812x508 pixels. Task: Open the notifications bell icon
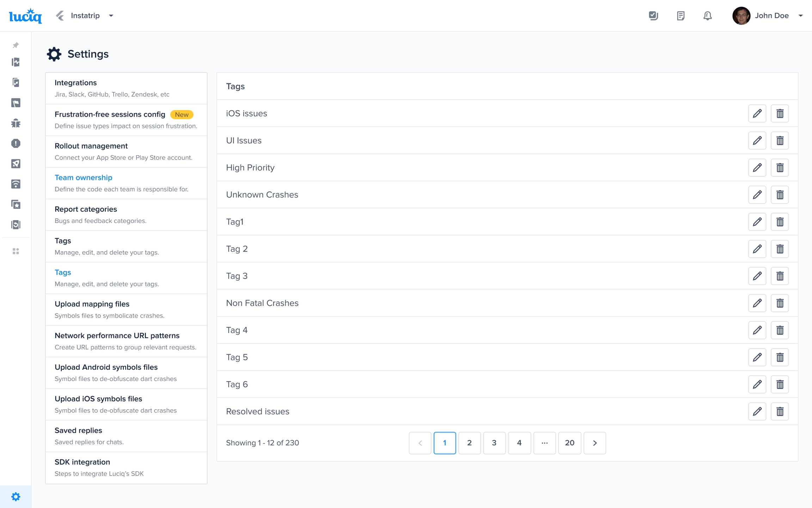[707, 16]
